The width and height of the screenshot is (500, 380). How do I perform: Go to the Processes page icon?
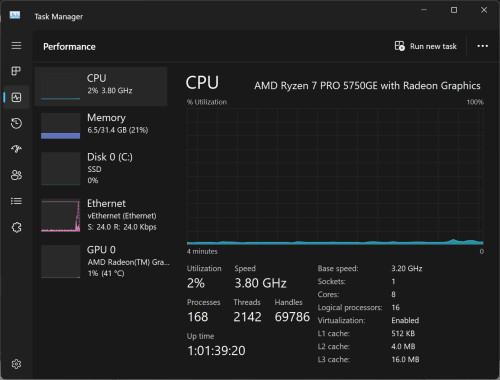16,71
